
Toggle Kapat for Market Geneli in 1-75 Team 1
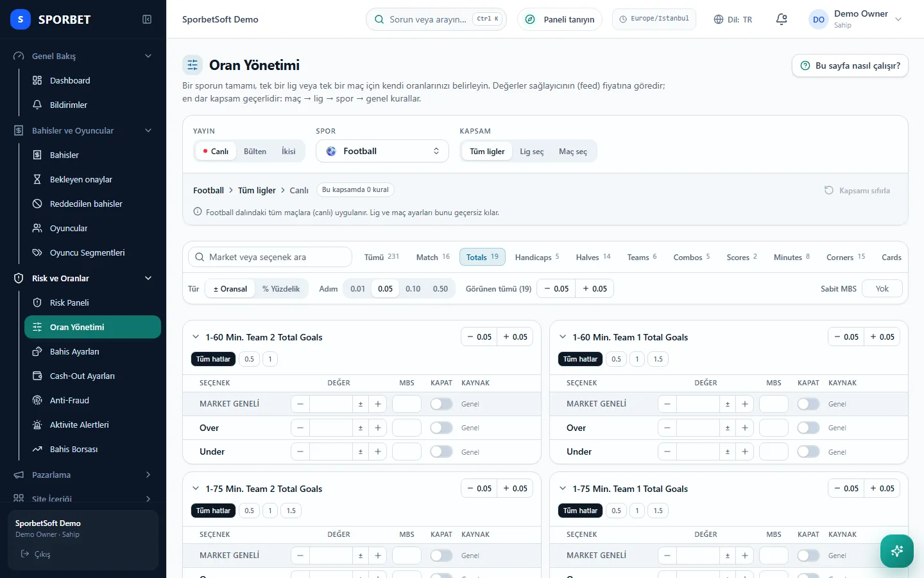pyautogui.click(x=809, y=556)
